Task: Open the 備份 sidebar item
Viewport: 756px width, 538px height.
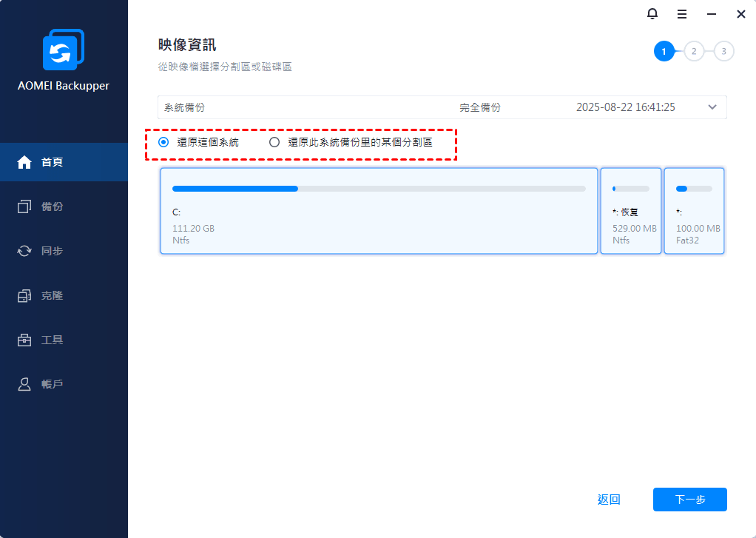Action: (64, 206)
